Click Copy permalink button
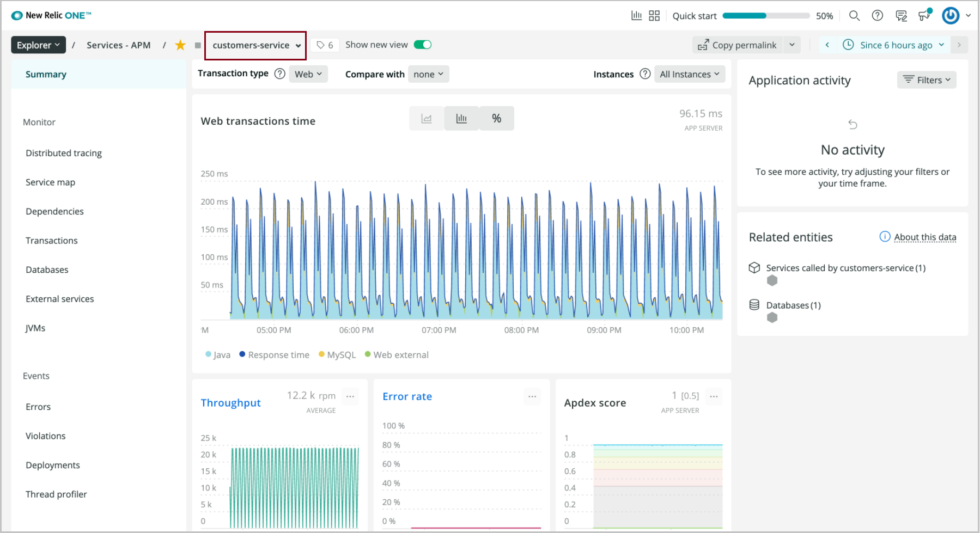Viewport: 980px width, 533px height. (738, 45)
